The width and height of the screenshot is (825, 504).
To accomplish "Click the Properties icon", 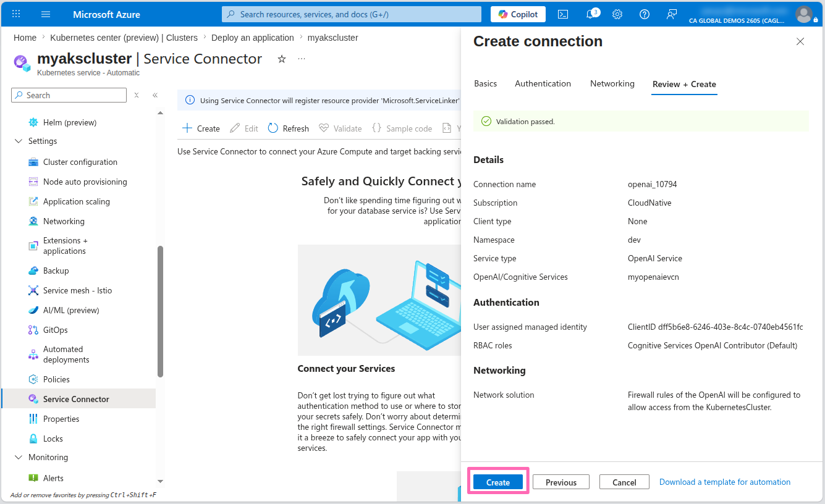I will (33, 419).
